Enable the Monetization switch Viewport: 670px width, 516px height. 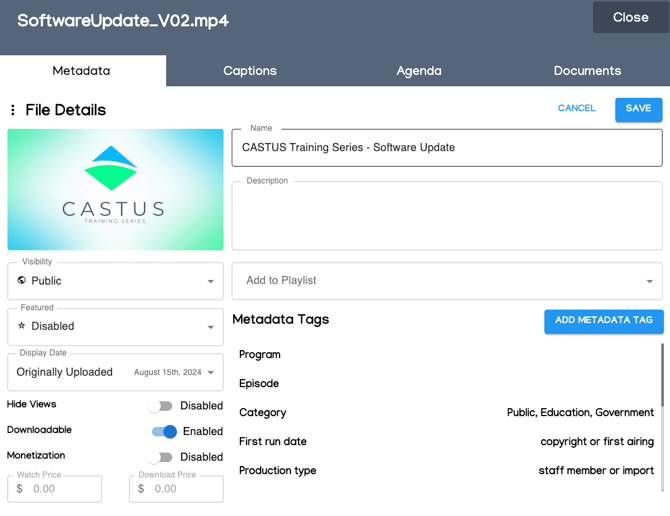click(x=160, y=457)
